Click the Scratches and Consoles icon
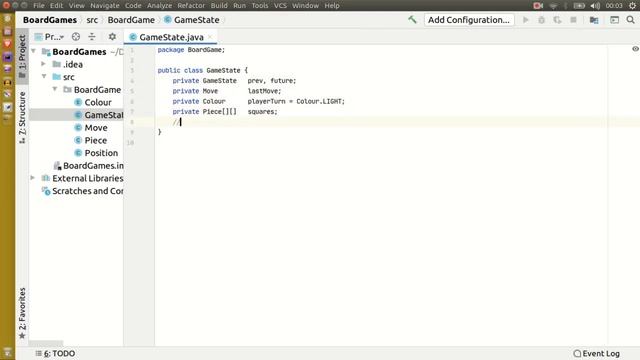This screenshot has height=360, width=640. pyautogui.click(x=46, y=191)
